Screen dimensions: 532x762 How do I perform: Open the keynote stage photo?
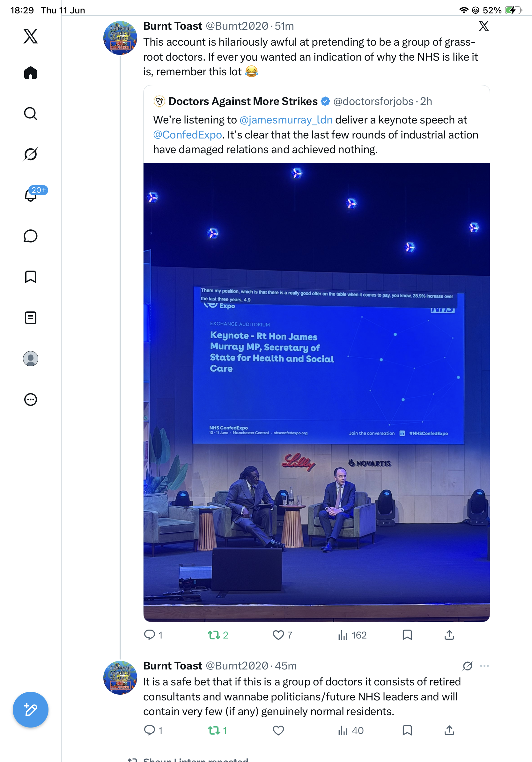click(316, 392)
